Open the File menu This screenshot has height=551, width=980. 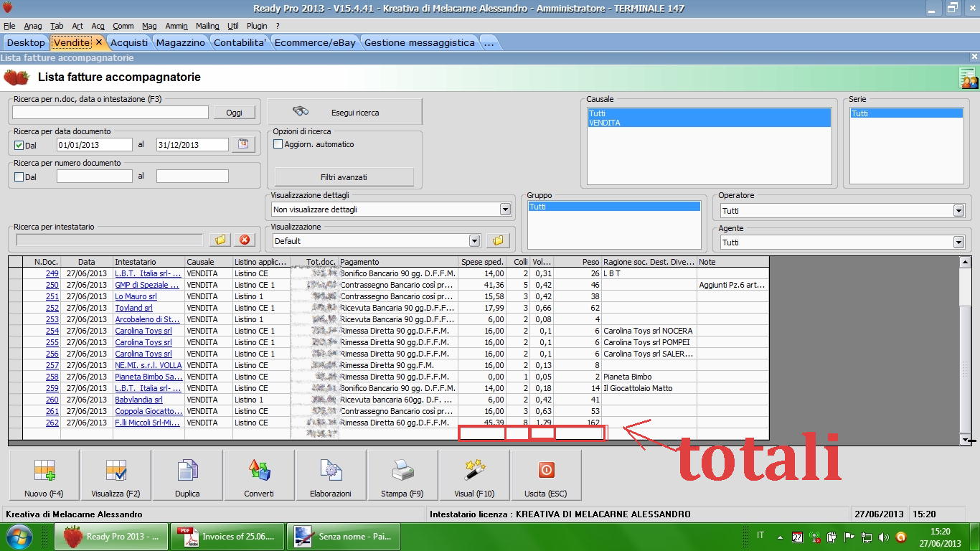(9, 26)
